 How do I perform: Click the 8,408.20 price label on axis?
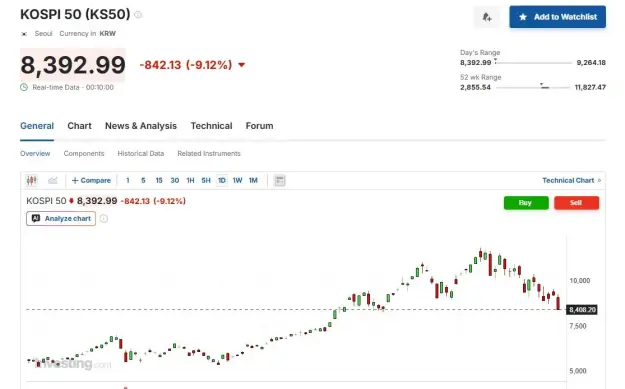(582, 310)
